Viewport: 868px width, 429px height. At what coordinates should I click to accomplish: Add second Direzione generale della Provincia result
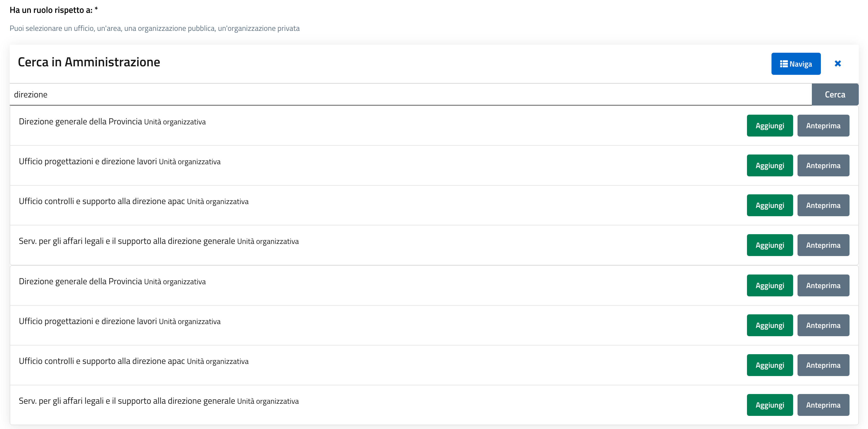click(x=769, y=285)
